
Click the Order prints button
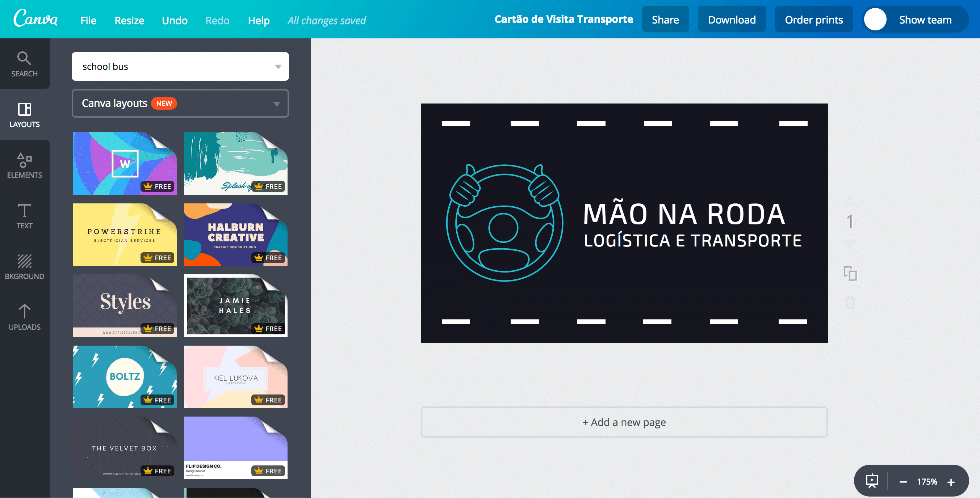814,20
